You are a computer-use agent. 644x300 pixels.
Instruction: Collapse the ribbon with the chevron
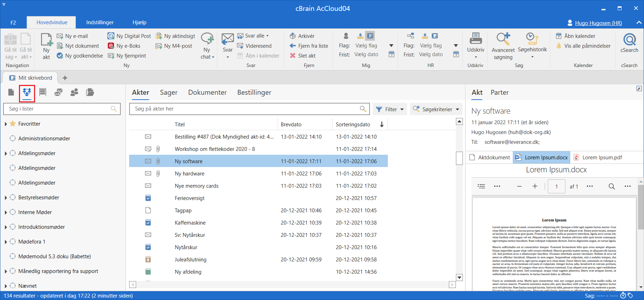coord(638,22)
